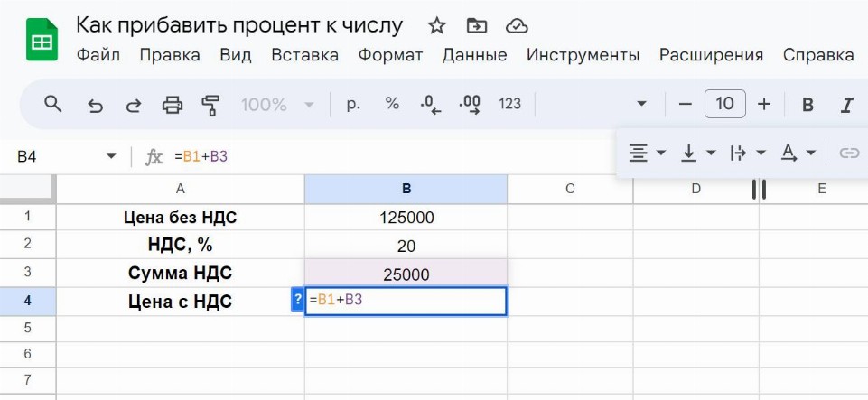868x400 pixels.
Task: Undo the last action
Action: pyautogui.click(x=95, y=105)
